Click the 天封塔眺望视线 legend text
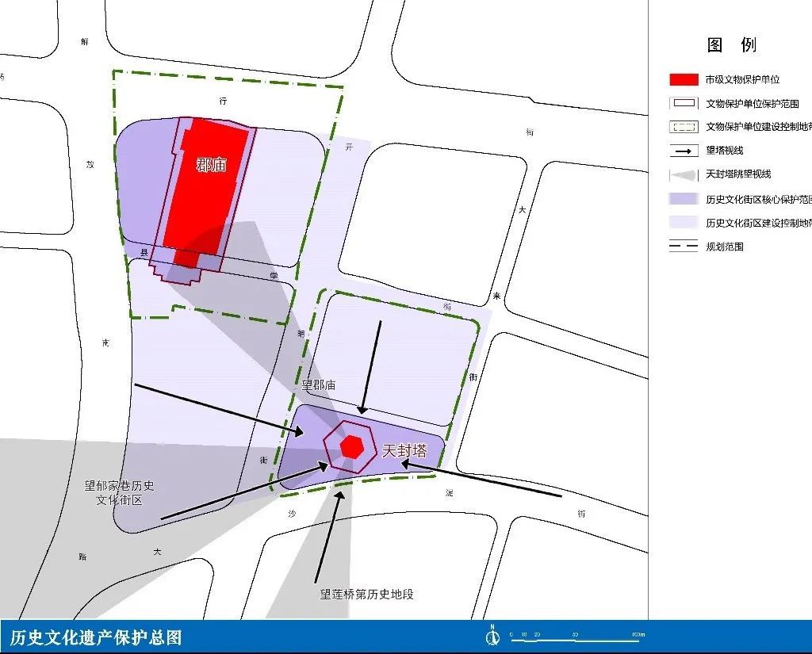 pos(738,174)
